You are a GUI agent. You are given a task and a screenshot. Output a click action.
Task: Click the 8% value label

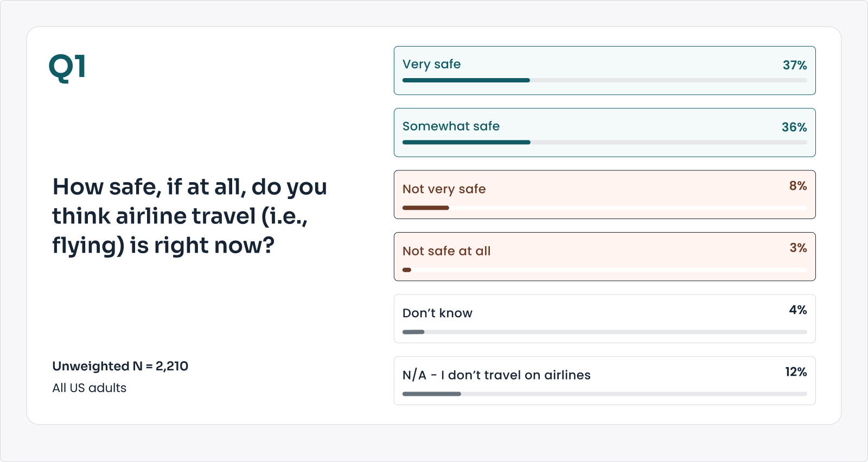[x=797, y=186]
